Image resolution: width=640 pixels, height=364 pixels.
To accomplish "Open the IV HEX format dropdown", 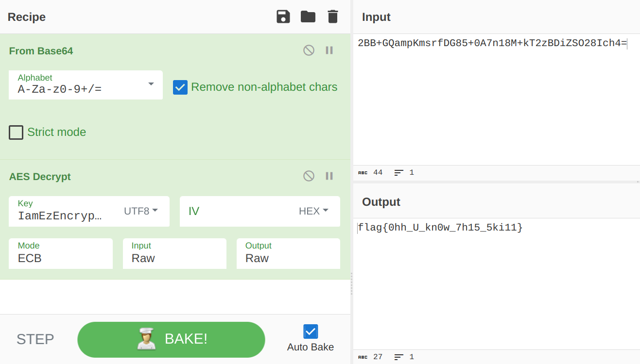I will (313, 211).
